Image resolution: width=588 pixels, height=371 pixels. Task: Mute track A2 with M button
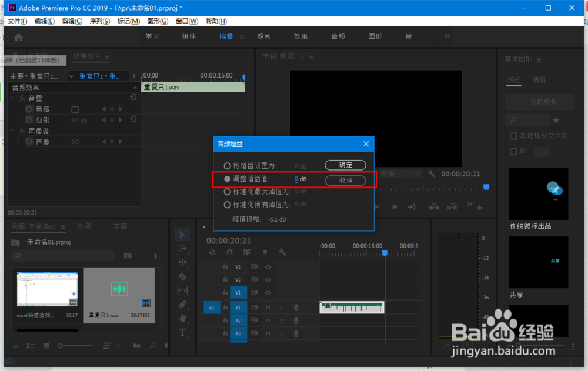268,320
